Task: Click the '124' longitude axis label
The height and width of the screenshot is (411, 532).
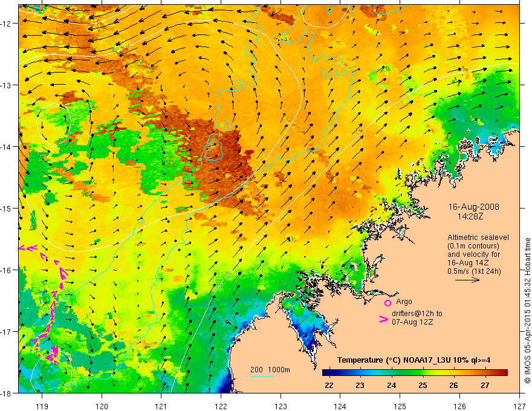Action: [340, 406]
